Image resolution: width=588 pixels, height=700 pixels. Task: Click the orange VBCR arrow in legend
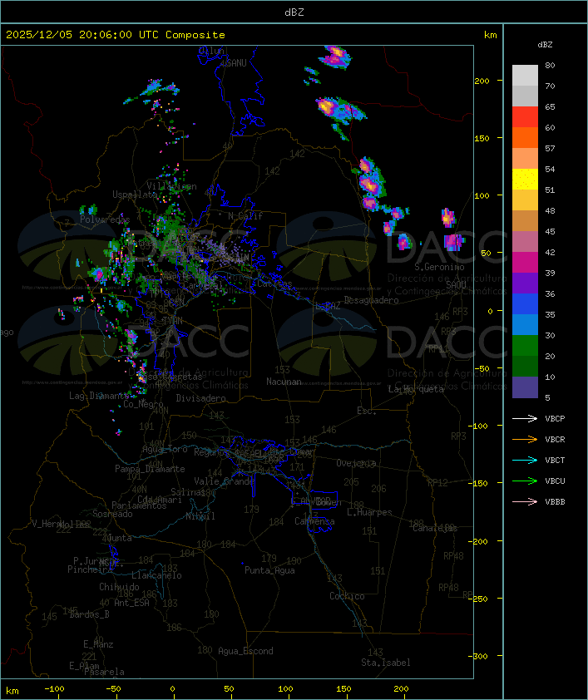(x=525, y=439)
